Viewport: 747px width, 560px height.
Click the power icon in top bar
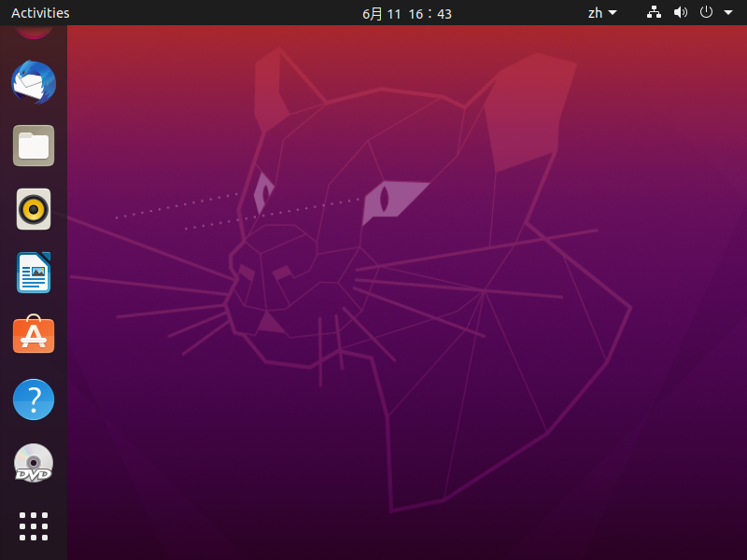point(706,12)
